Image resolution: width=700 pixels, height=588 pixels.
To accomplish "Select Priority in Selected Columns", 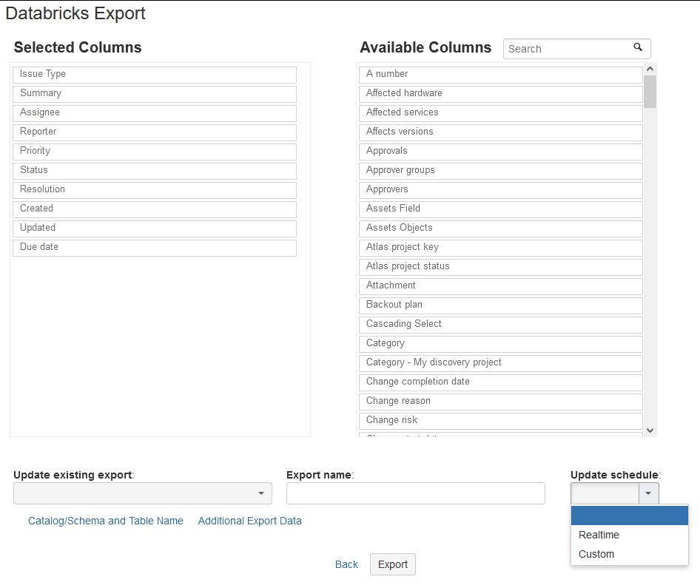I will pyautogui.click(x=155, y=152).
